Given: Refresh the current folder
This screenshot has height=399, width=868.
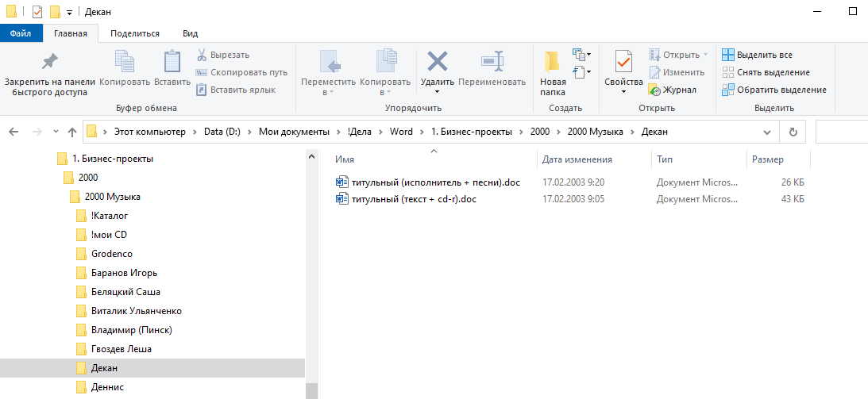Looking at the screenshot, I should [793, 132].
